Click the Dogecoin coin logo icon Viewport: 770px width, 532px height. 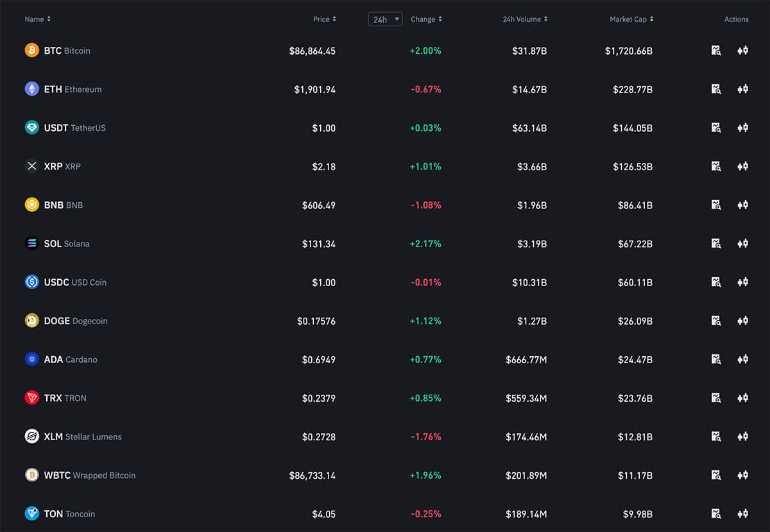tap(31, 320)
